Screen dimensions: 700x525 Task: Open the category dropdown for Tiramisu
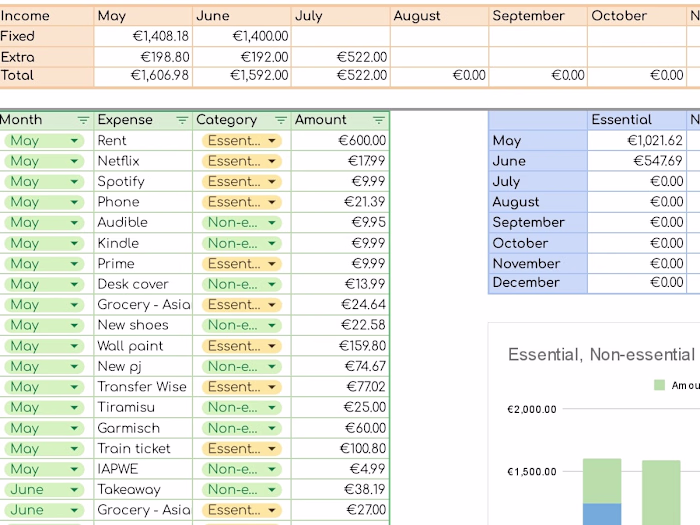tap(272, 407)
